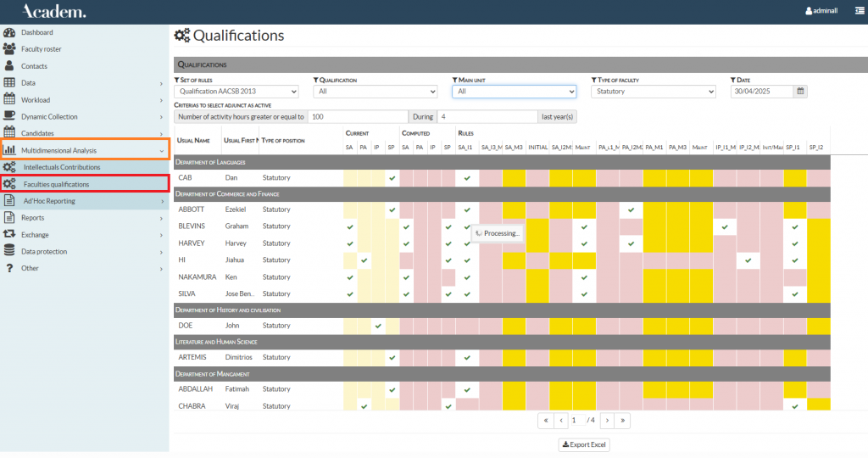Click the Dashboard palette icon in sidebar

tap(9, 32)
